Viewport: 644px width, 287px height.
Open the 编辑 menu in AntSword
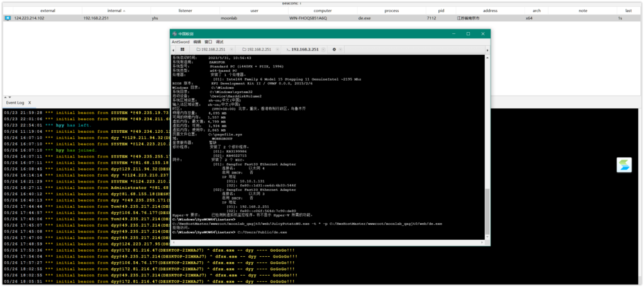click(197, 42)
